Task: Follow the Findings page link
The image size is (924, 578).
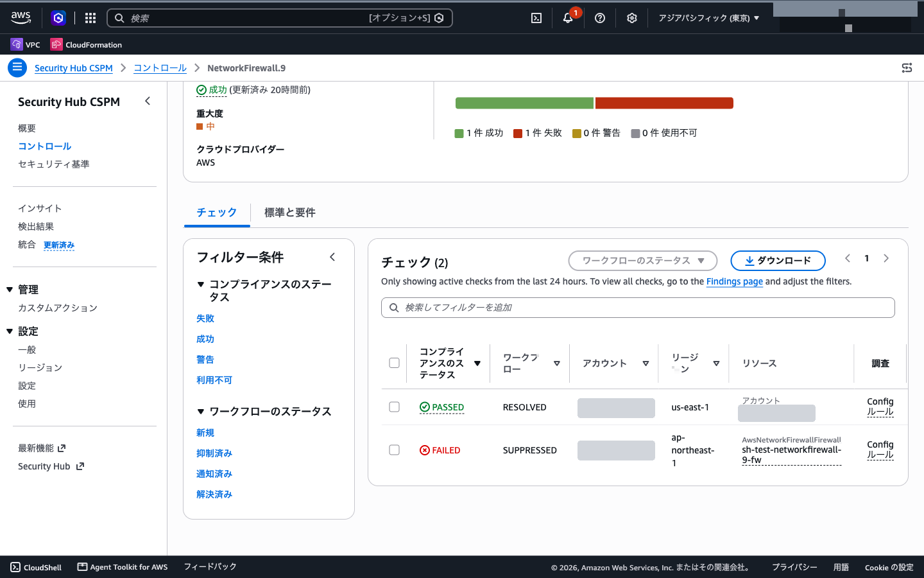Action: click(x=735, y=281)
